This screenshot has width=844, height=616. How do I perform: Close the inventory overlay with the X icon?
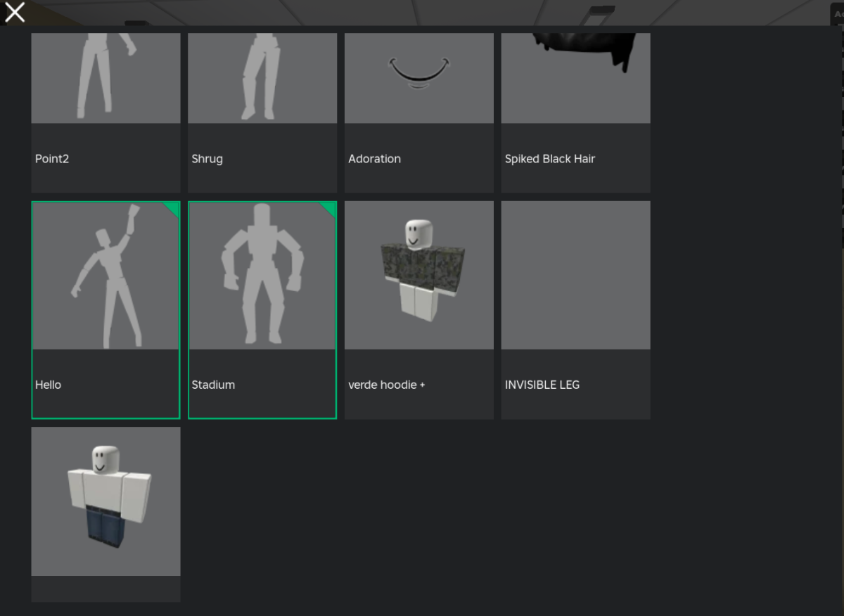(15, 12)
